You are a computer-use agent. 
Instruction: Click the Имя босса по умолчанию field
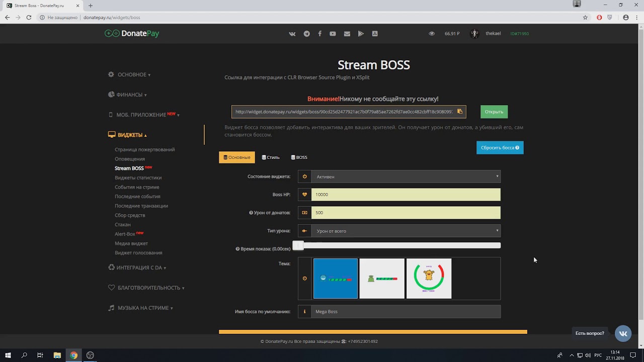tap(406, 312)
